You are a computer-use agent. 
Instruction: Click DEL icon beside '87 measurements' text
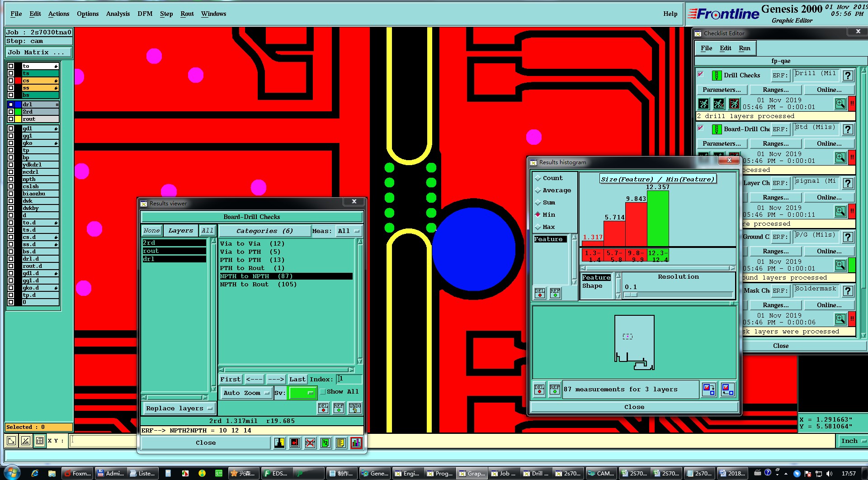click(x=539, y=390)
